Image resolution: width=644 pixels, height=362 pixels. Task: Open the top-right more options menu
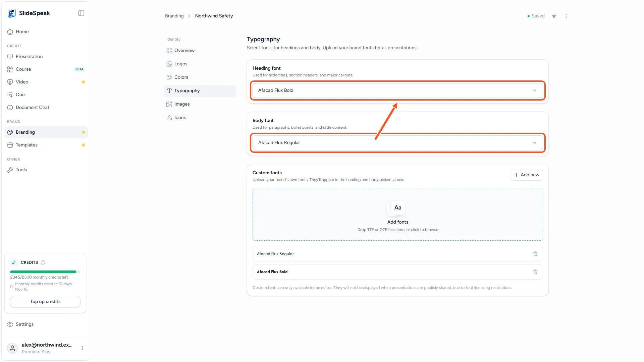[x=566, y=16]
